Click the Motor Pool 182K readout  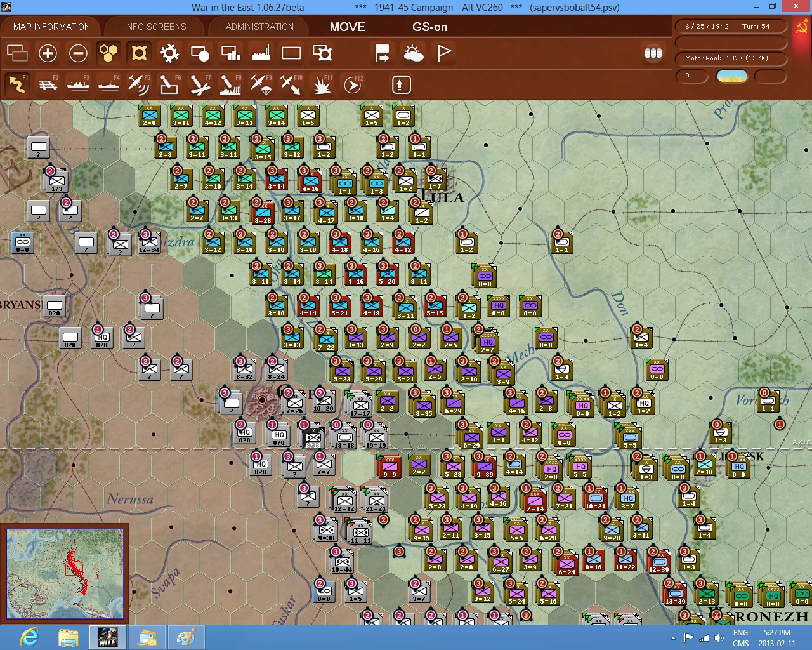point(730,58)
